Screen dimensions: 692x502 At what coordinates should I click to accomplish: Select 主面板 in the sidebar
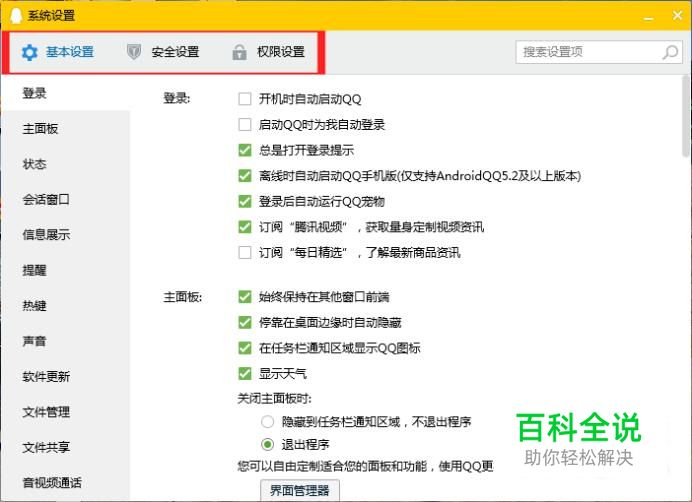tap(65, 128)
